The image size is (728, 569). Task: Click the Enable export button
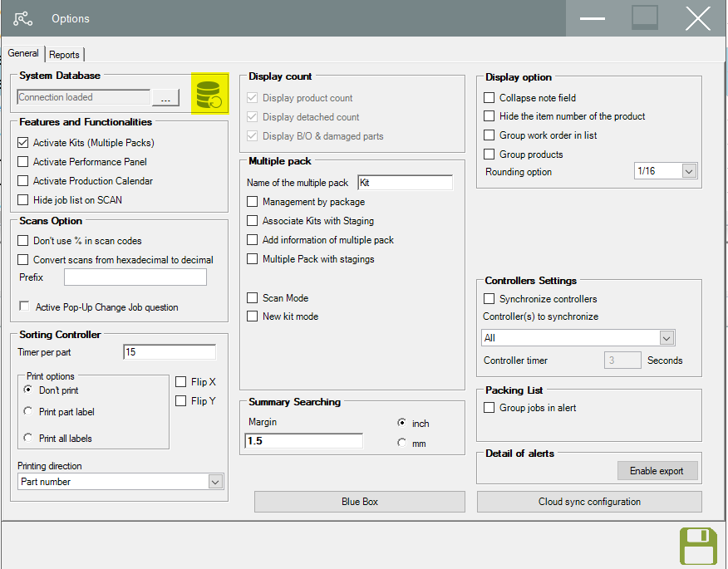tap(657, 471)
